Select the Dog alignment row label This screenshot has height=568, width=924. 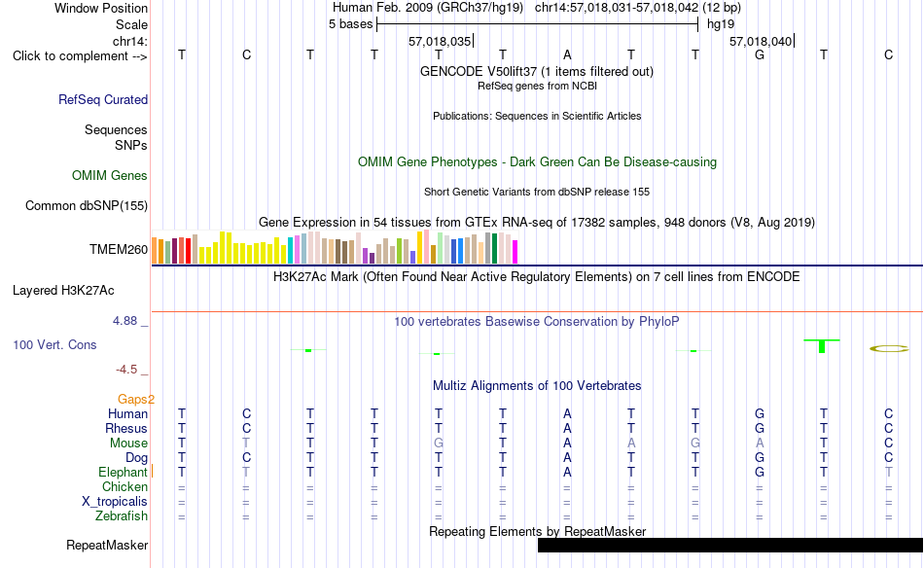click(x=136, y=458)
